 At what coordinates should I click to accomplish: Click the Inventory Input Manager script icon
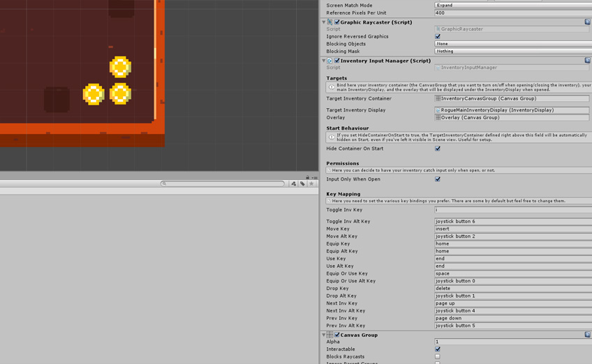330,61
